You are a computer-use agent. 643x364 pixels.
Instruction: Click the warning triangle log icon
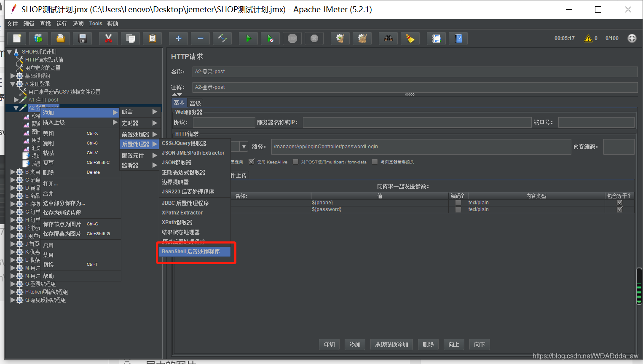[x=588, y=38]
